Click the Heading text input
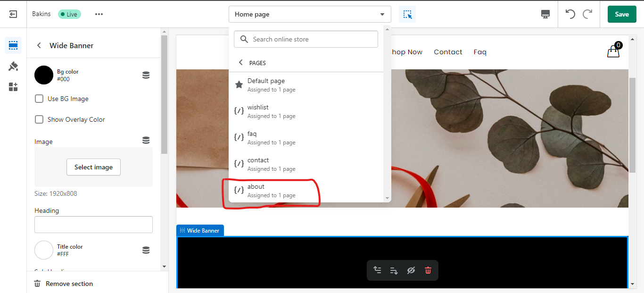Viewport: 644px width, 293px height. pos(93,225)
